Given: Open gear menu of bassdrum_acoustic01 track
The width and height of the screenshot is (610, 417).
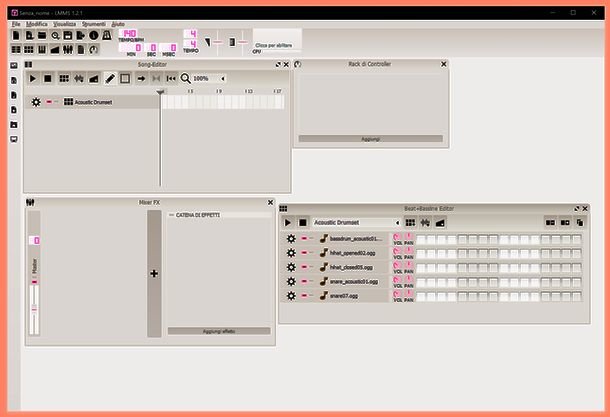Looking at the screenshot, I should click(x=291, y=238).
